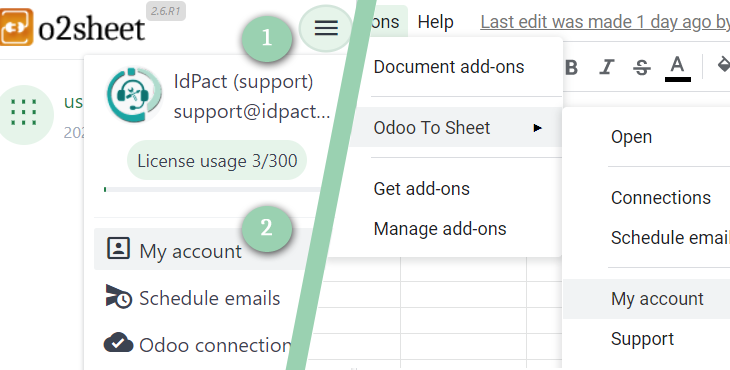
Task: Click the fill color paint bucket
Action: (723, 65)
